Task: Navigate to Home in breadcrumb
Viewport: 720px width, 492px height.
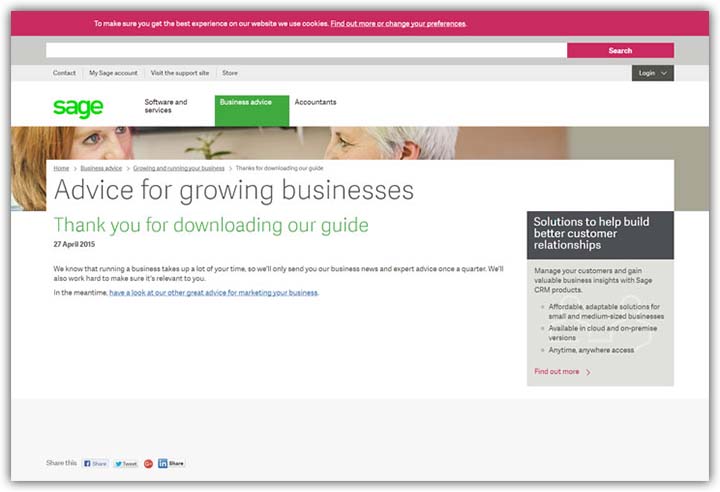Action: click(x=61, y=168)
